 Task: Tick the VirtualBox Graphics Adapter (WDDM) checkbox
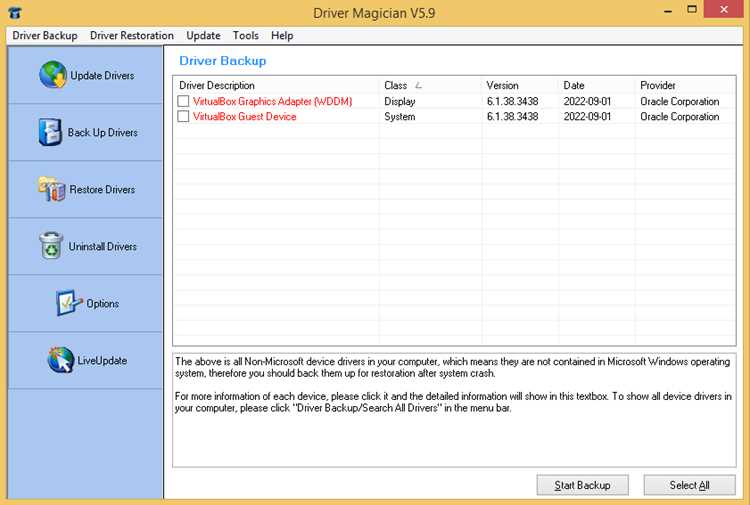[183, 101]
